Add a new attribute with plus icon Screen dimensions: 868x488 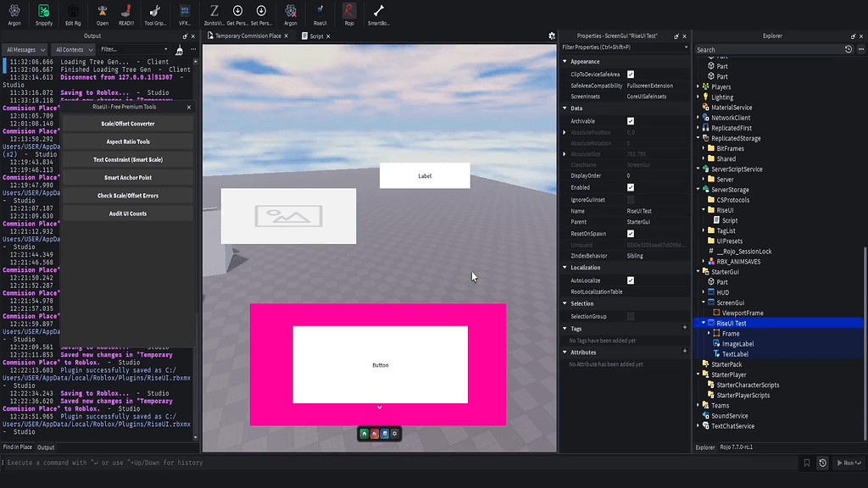tap(685, 352)
